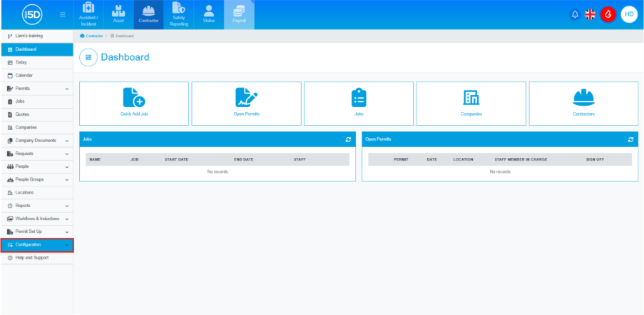Open Help and Support link
This screenshot has width=644, height=315.
point(32,258)
